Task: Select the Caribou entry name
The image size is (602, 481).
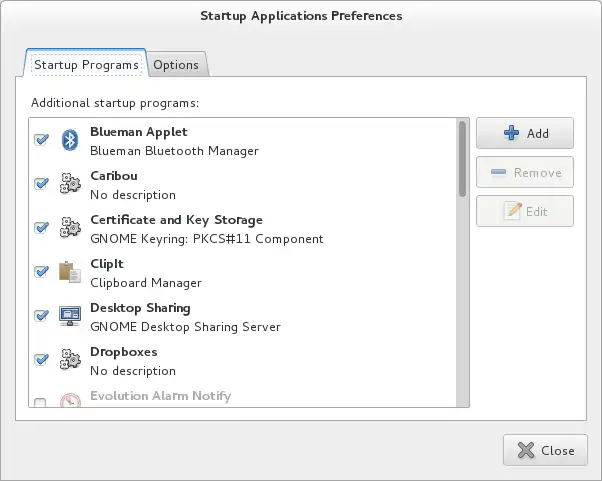Action: click(x=114, y=176)
